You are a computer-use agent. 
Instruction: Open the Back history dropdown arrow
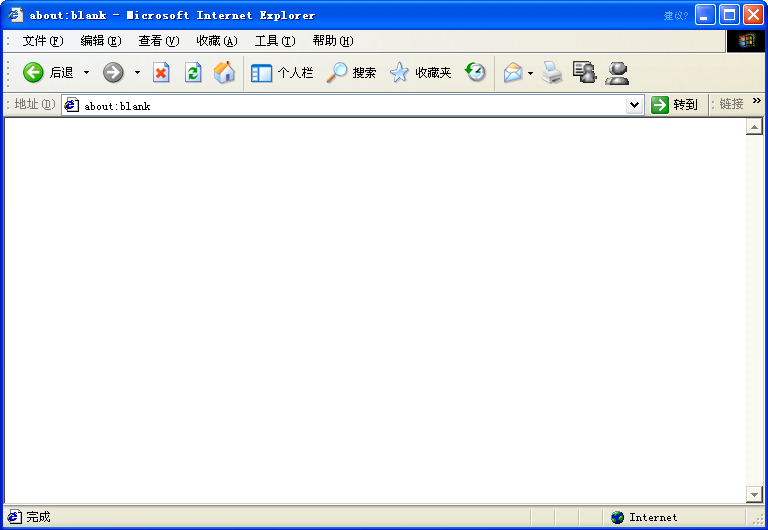(86, 72)
